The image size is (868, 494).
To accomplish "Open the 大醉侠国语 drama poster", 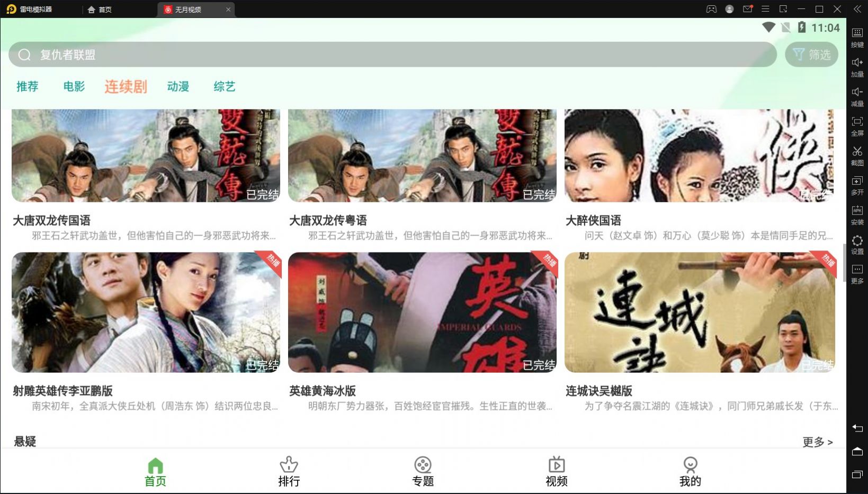I will point(700,156).
